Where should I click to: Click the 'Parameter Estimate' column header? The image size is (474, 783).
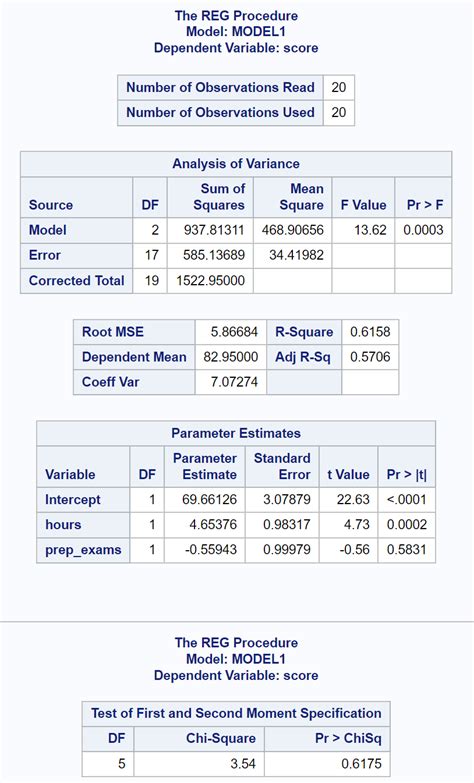[x=205, y=466]
